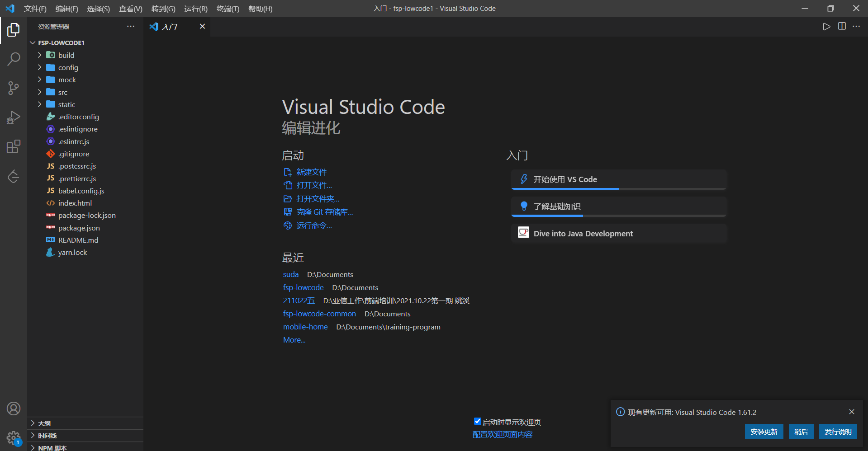Open the 转到(G) menu

point(163,9)
